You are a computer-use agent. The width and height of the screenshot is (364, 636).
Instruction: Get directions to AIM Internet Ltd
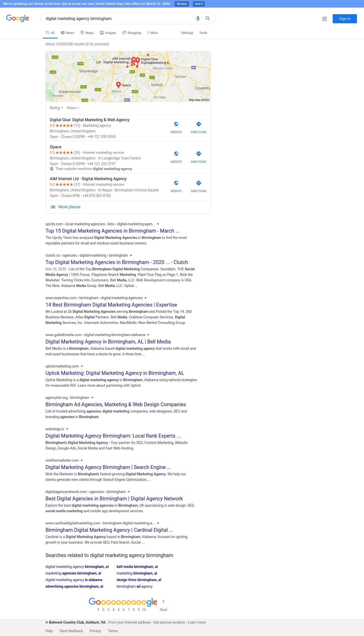(199, 183)
